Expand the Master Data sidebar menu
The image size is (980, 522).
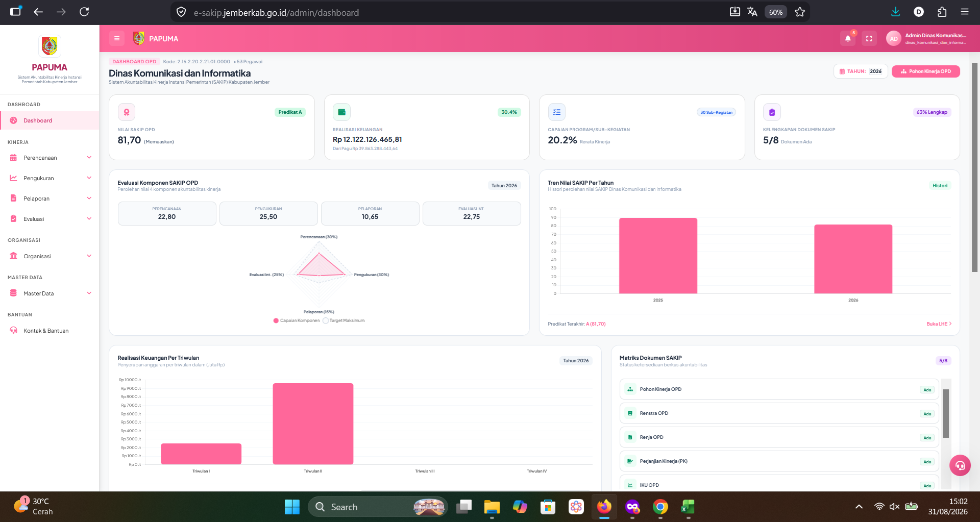coord(50,293)
